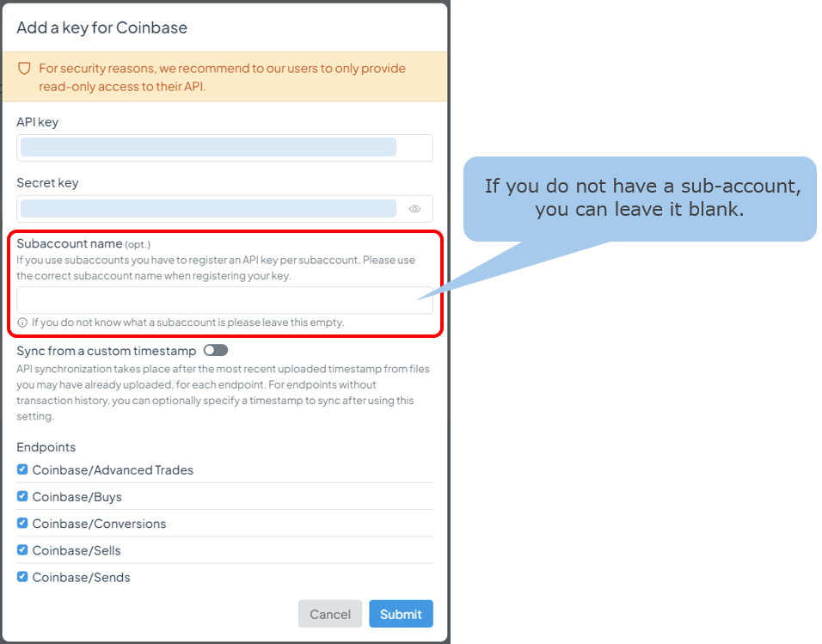The image size is (822, 644).
Task: Uncheck Coinbase/Sends endpoint checkbox
Action: [22, 576]
